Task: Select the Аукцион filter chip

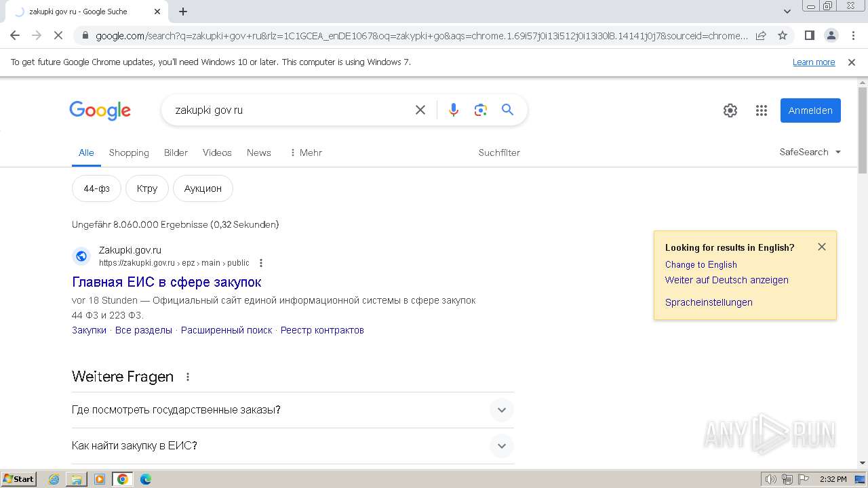Action: (x=203, y=188)
